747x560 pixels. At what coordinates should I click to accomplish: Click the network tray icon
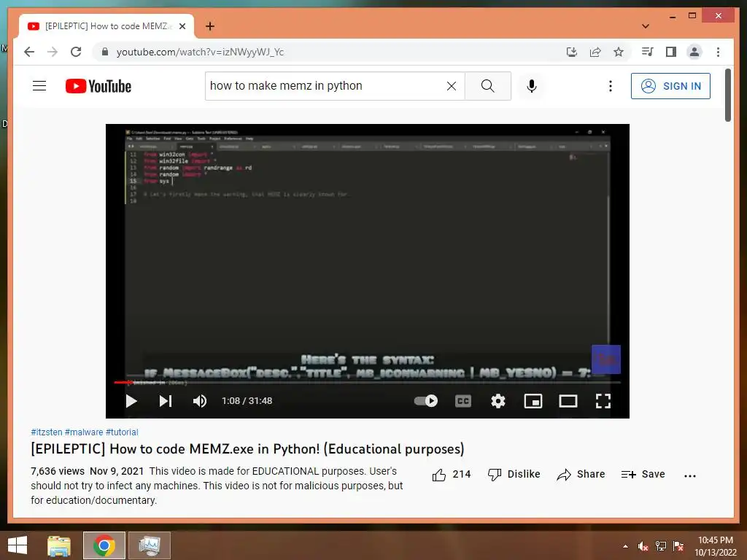coord(661,546)
